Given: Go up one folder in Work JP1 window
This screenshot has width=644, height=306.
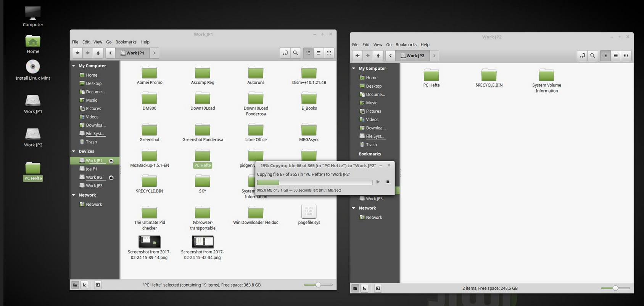Looking at the screenshot, I should pyautogui.click(x=98, y=53).
